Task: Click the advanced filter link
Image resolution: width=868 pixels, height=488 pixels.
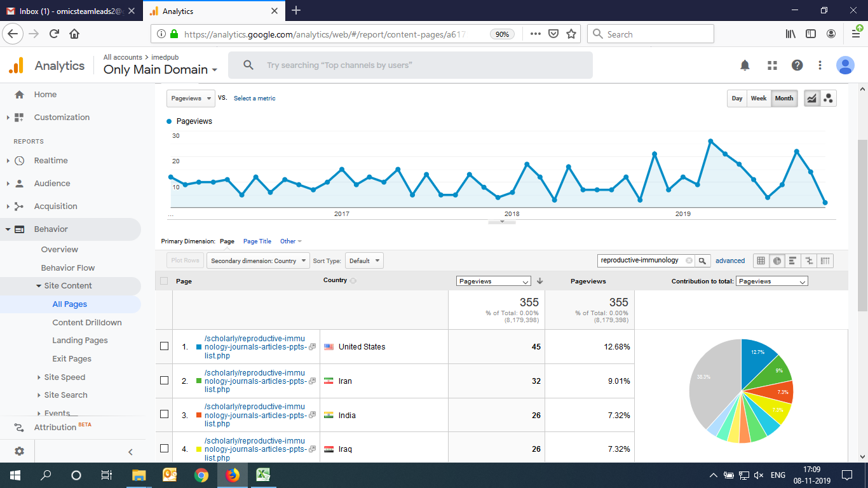Action: click(x=730, y=261)
